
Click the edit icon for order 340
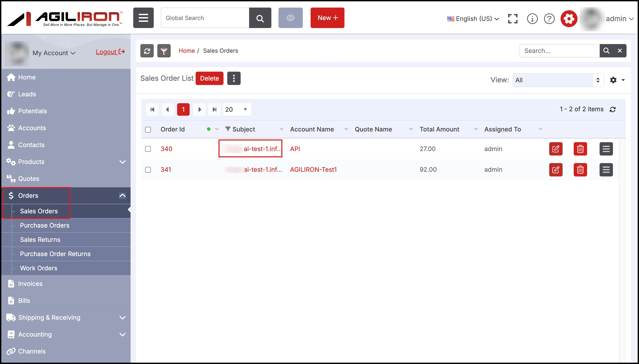click(x=556, y=149)
